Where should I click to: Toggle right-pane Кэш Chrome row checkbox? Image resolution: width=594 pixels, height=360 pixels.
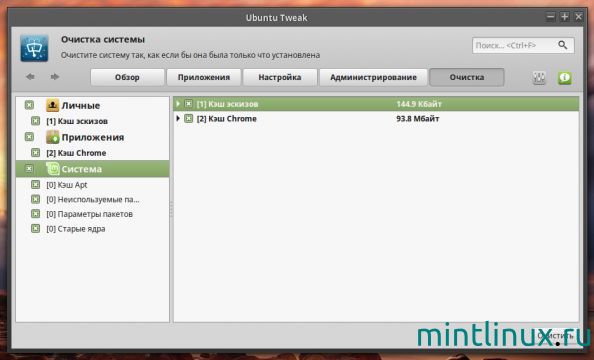188,119
